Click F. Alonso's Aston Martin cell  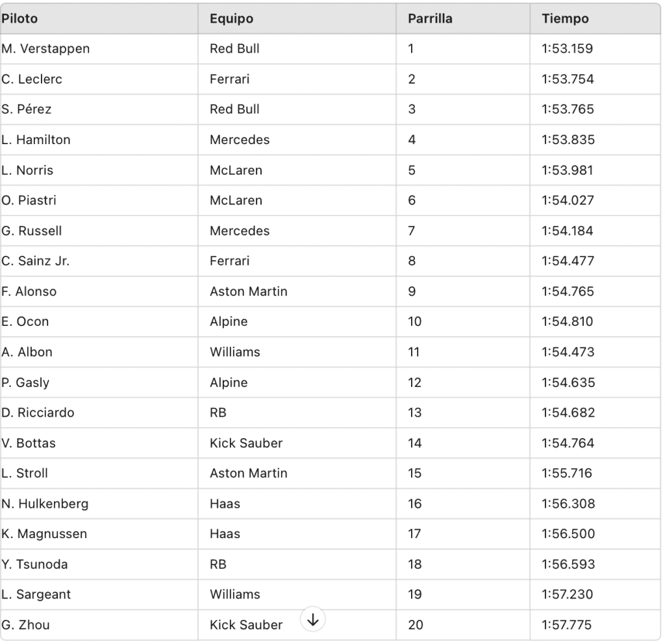coord(248,291)
